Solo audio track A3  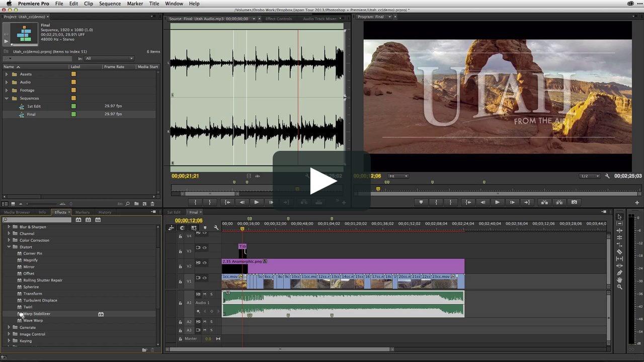pos(211,330)
